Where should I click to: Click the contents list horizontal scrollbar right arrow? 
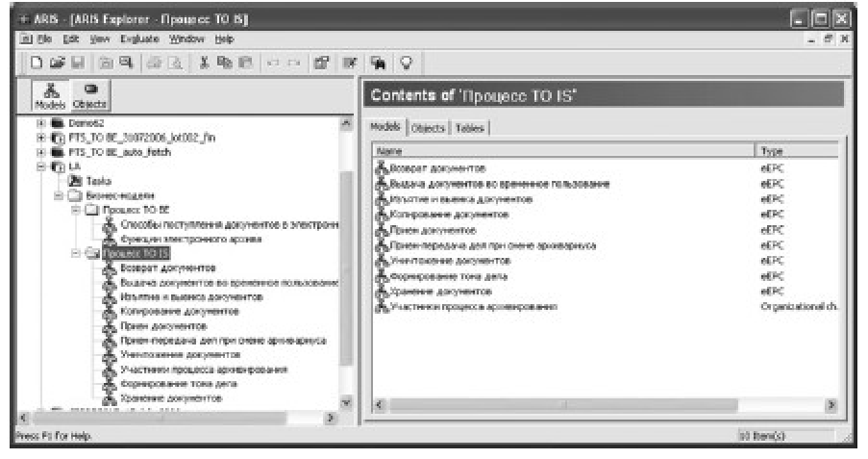831,405
